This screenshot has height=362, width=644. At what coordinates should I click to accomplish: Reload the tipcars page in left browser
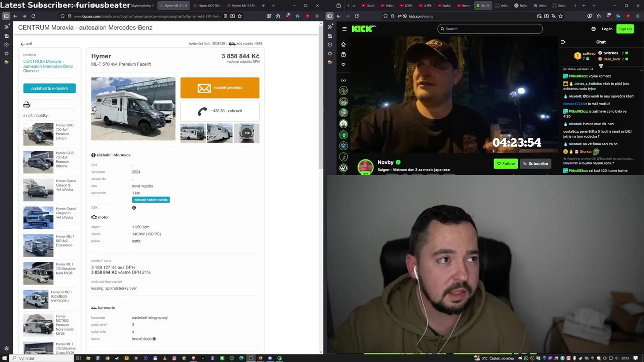point(33,16)
